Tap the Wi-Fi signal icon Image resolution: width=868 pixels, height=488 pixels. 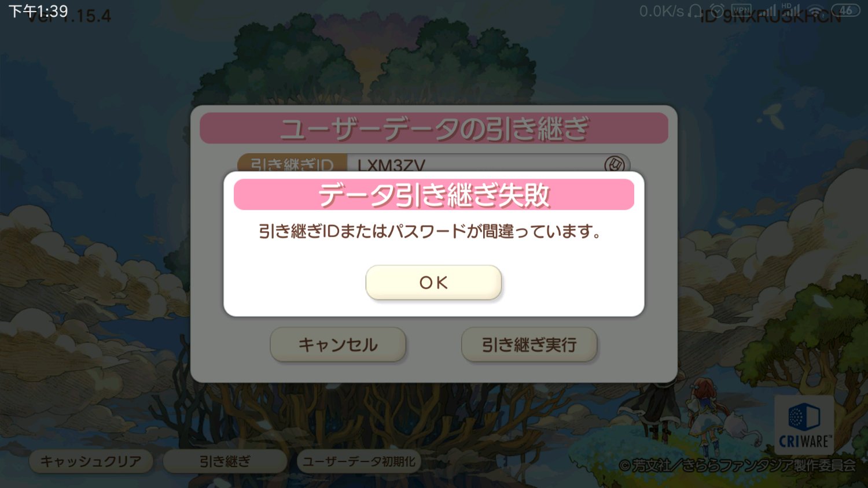(x=816, y=10)
